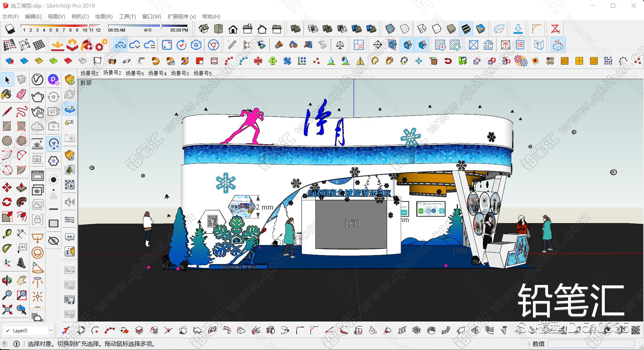Select the Zoom Window tool

[x=22, y=295]
